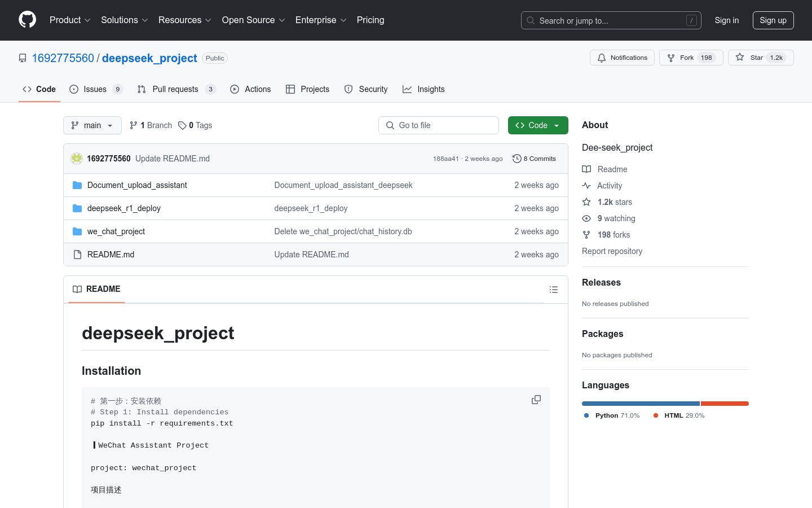Switch to the Issues tab
Viewport: 812px width, 508px height.
click(x=95, y=89)
